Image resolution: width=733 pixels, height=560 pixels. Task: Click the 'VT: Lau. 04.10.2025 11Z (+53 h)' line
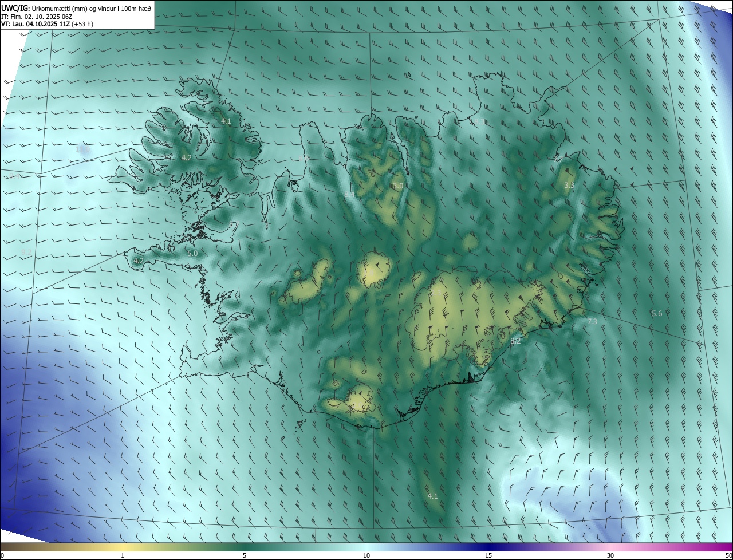[47, 24]
